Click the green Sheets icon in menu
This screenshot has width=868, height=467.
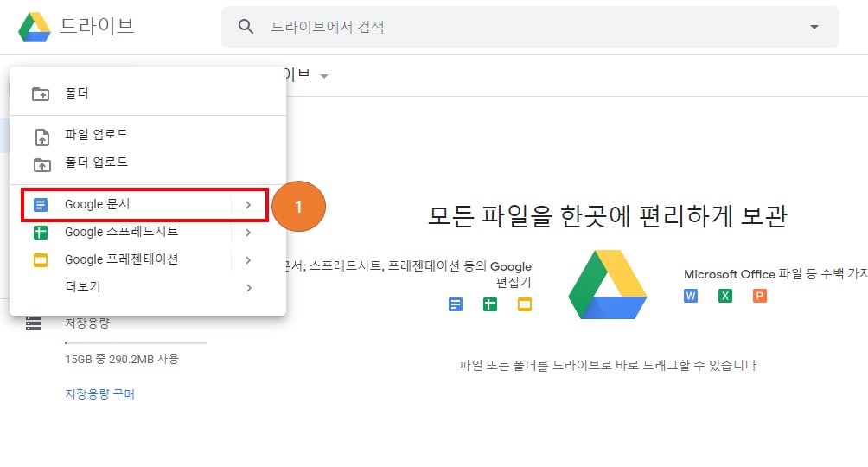(x=41, y=233)
